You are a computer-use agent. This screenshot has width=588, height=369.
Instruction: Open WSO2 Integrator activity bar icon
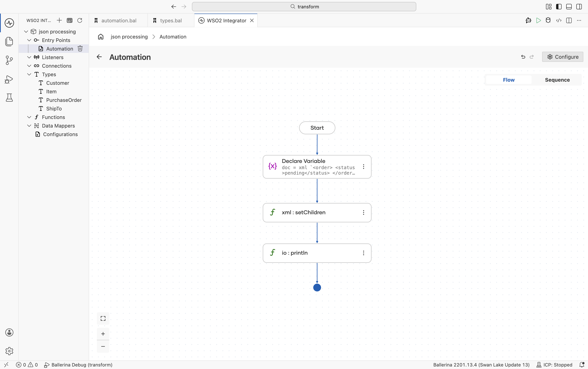point(9,23)
